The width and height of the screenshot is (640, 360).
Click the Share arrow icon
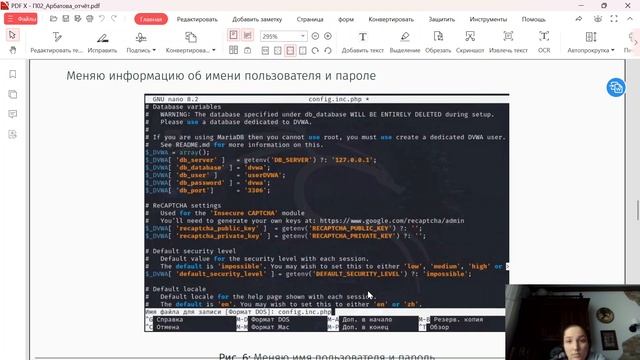click(x=579, y=19)
